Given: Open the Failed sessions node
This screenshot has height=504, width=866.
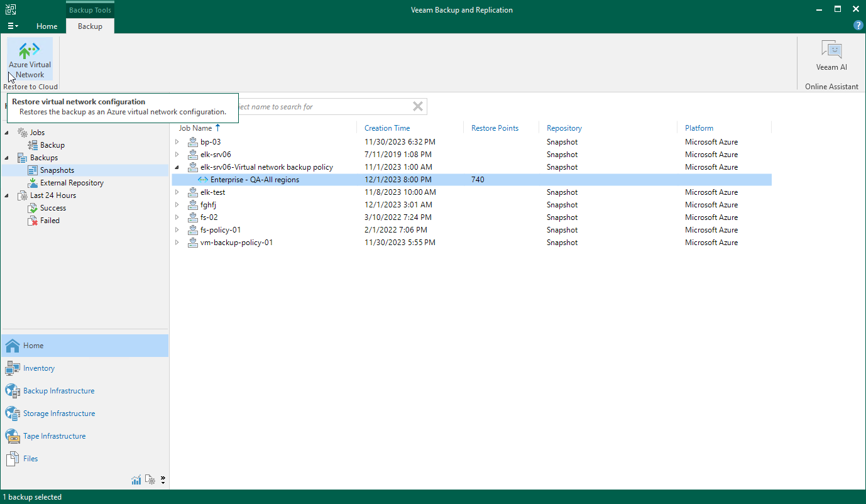Looking at the screenshot, I should click(x=50, y=221).
